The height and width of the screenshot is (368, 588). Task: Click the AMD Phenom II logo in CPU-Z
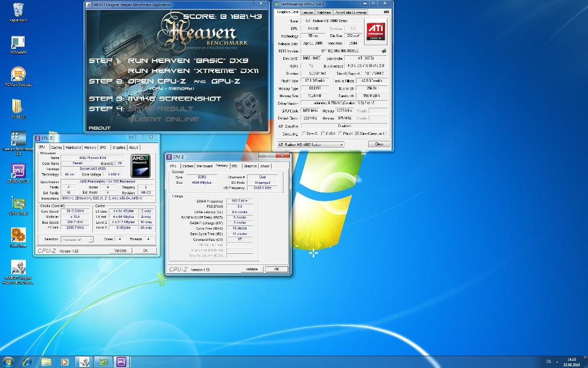click(x=141, y=165)
